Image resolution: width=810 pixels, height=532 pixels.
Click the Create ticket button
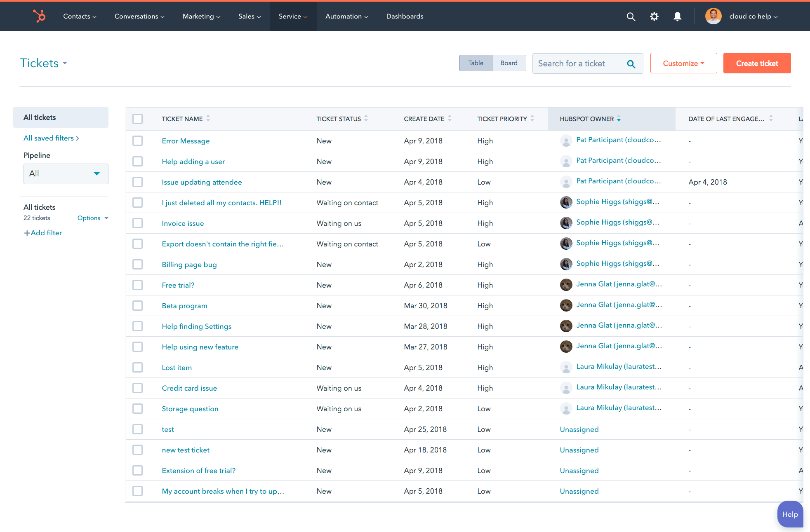[757, 62]
